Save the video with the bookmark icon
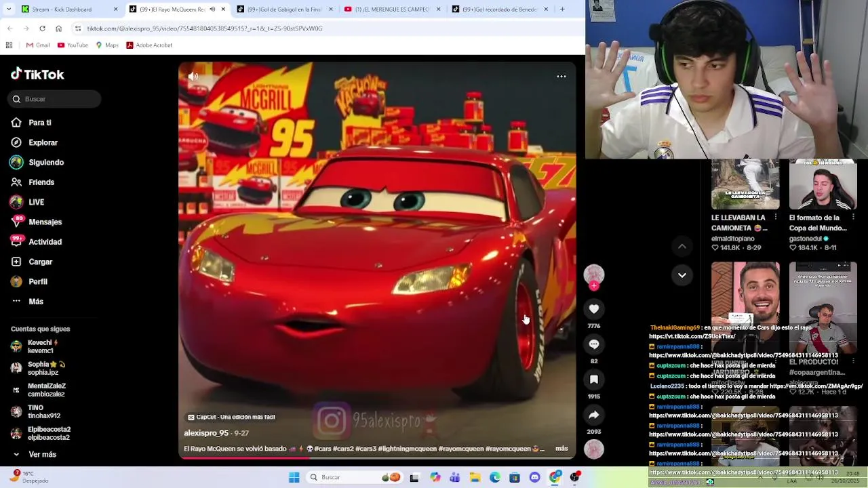This screenshot has height=488, width=868. [x=594, y=380]
